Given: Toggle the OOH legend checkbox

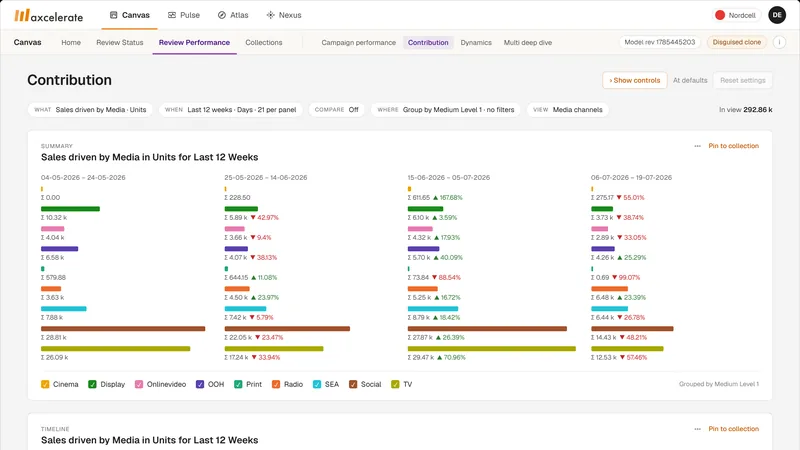Looking at the screenshot, I should click(200, 384).
